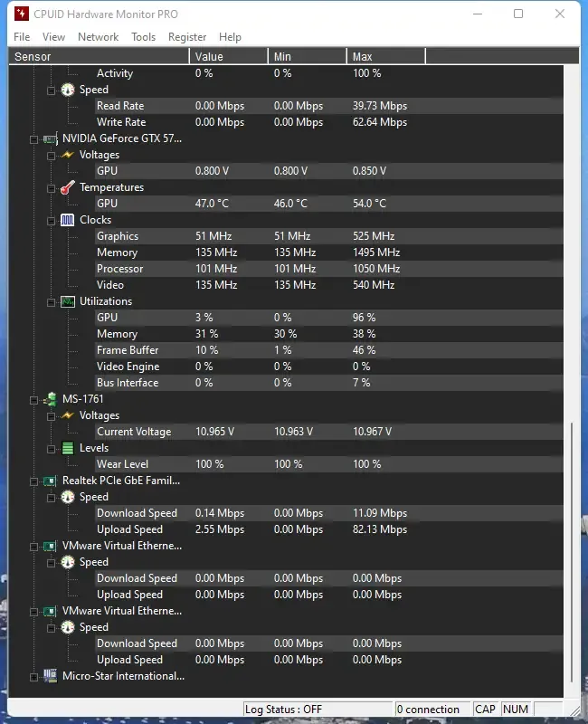Collapse the NVIDIA Voltages group

tap(52, 156)
